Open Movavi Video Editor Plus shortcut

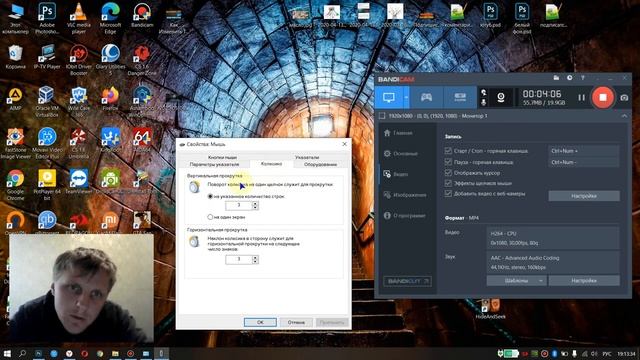47,143
